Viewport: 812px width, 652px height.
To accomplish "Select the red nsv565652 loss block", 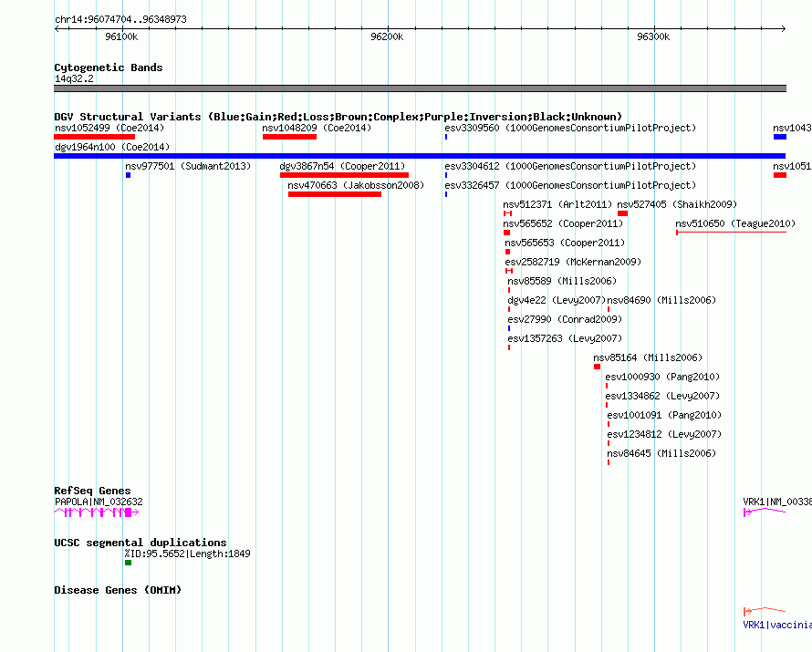I will (x=506, y=233).
